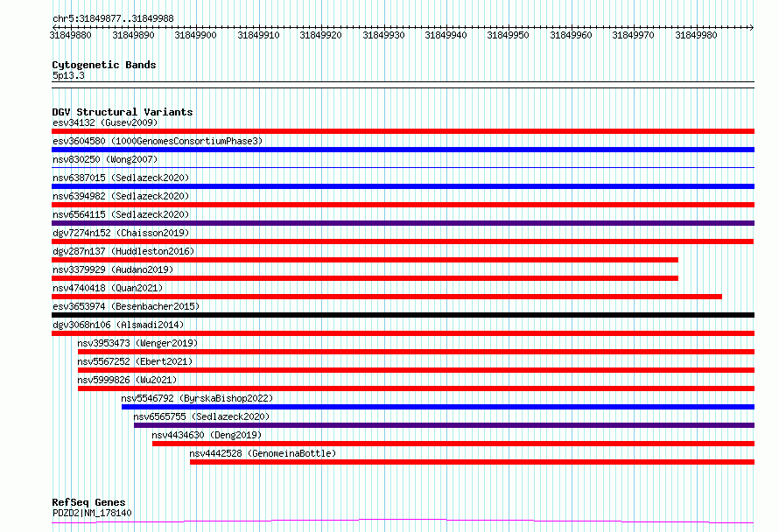Open esv3653974 (Besenbacher2015) variant label

coord(126,306)
